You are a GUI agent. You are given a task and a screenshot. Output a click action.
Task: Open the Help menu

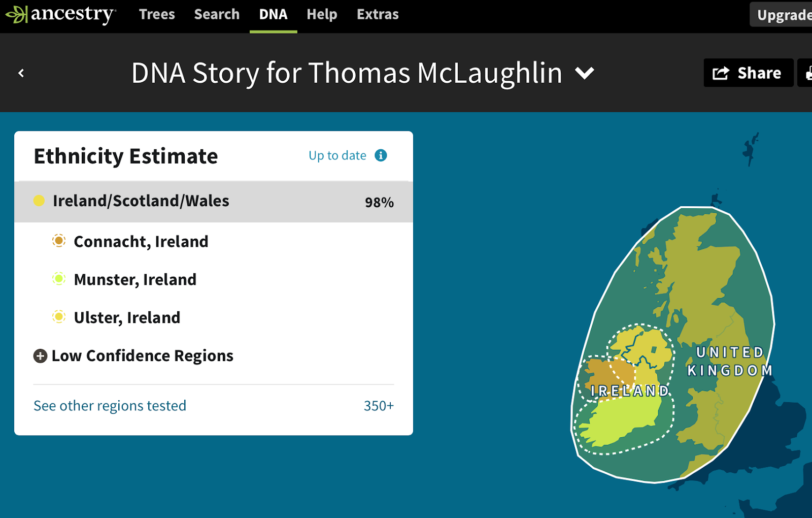point(322,14)
